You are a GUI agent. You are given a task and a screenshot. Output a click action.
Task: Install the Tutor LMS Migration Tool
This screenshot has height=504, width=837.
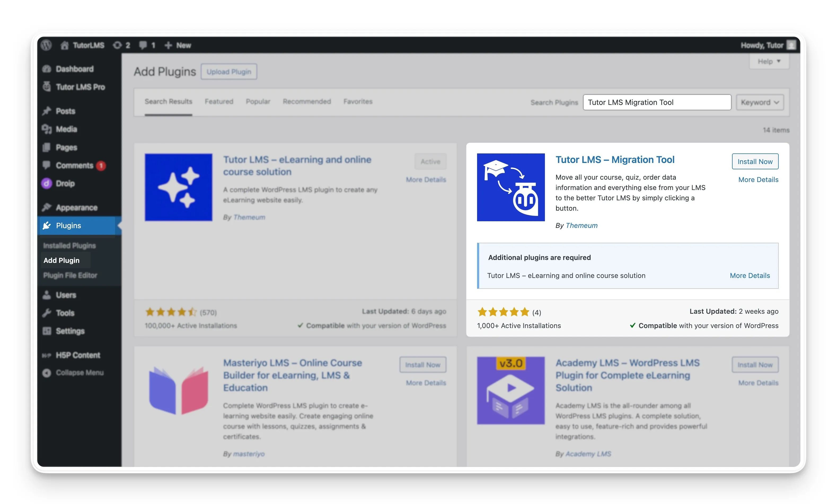point(755,162)
